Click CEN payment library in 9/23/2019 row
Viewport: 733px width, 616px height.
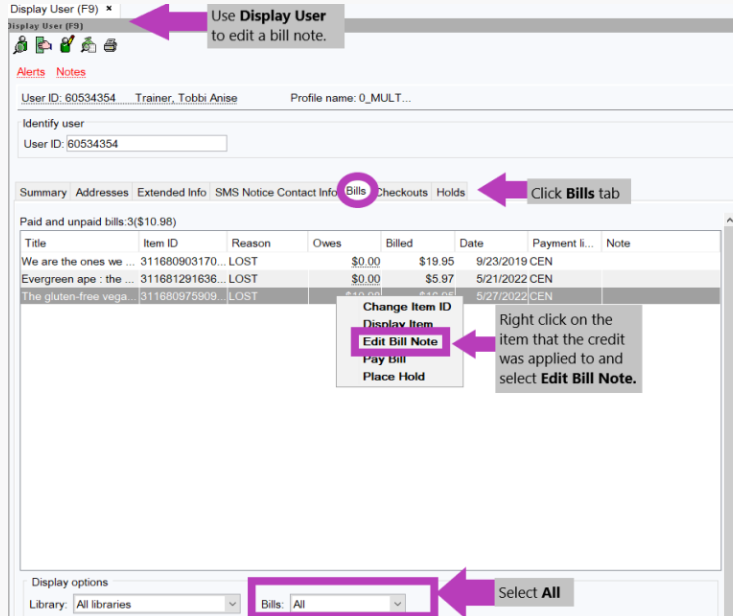tap(541, 261)
